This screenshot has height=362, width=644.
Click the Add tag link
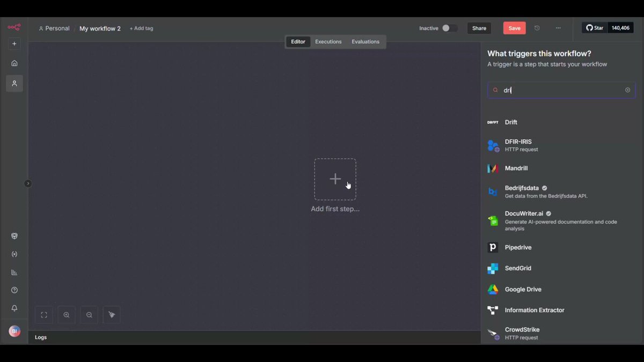point(141,28)
